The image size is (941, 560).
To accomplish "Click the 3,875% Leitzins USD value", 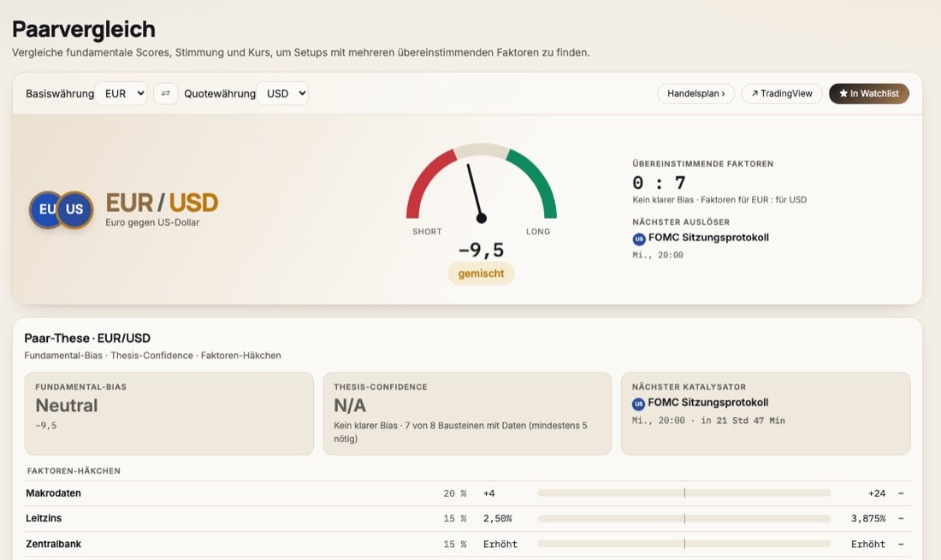I will pos(868,519).
